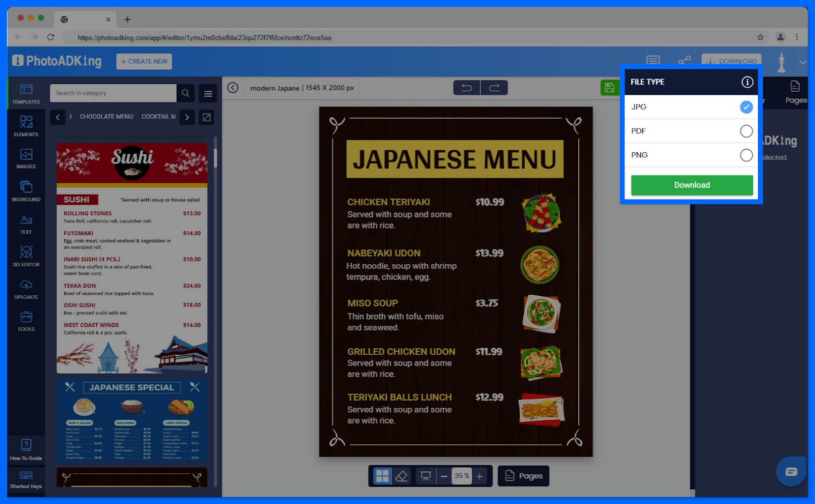Select the PNG file type option
Screen dimensions: 815x504
[746, 155]
